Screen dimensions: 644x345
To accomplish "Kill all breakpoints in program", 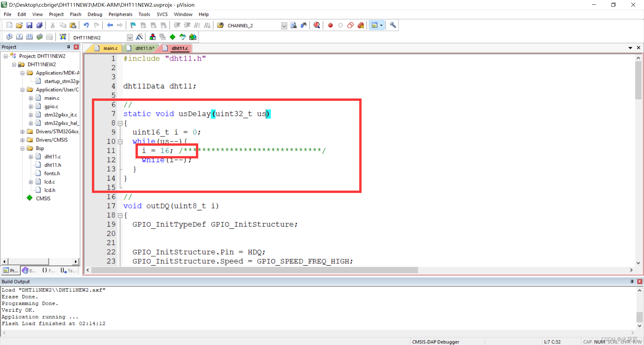I will (x=361, y=25).
